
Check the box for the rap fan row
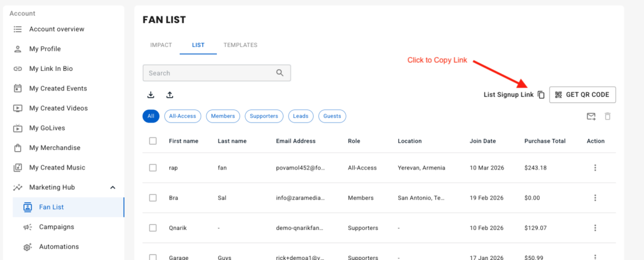click(x=153, y=168)
